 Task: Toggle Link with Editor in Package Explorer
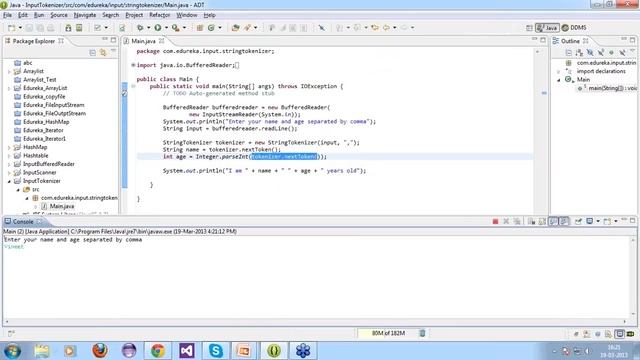click(103, 53)
